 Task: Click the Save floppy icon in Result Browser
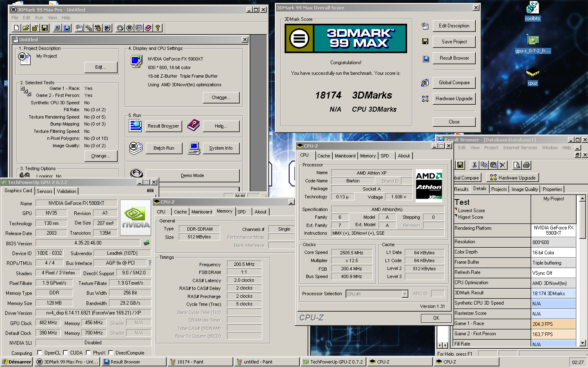(461, 165)
